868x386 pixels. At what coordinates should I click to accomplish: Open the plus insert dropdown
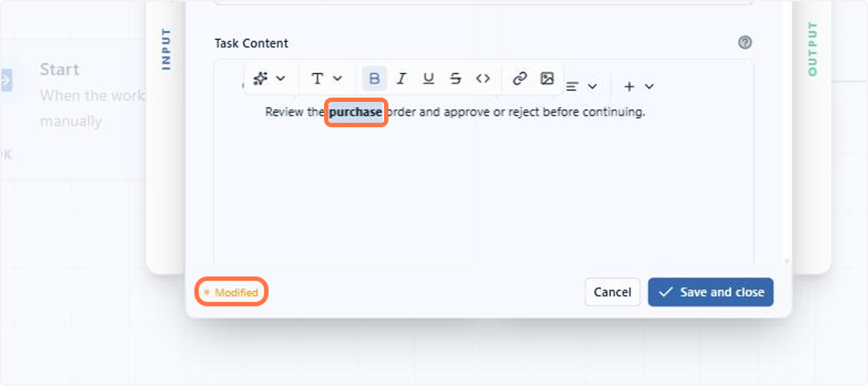pyautogui.click(x=639, y=86)
